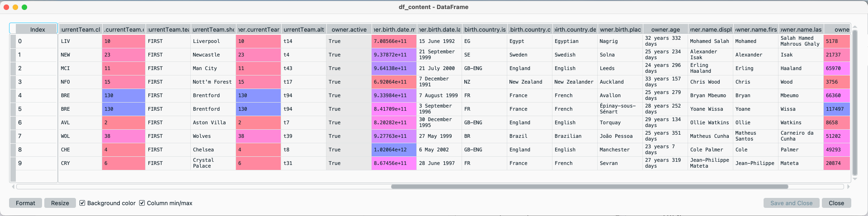Click the Close button at bottom right
This screenshot has height=216, width=868.
pos(836,203)
